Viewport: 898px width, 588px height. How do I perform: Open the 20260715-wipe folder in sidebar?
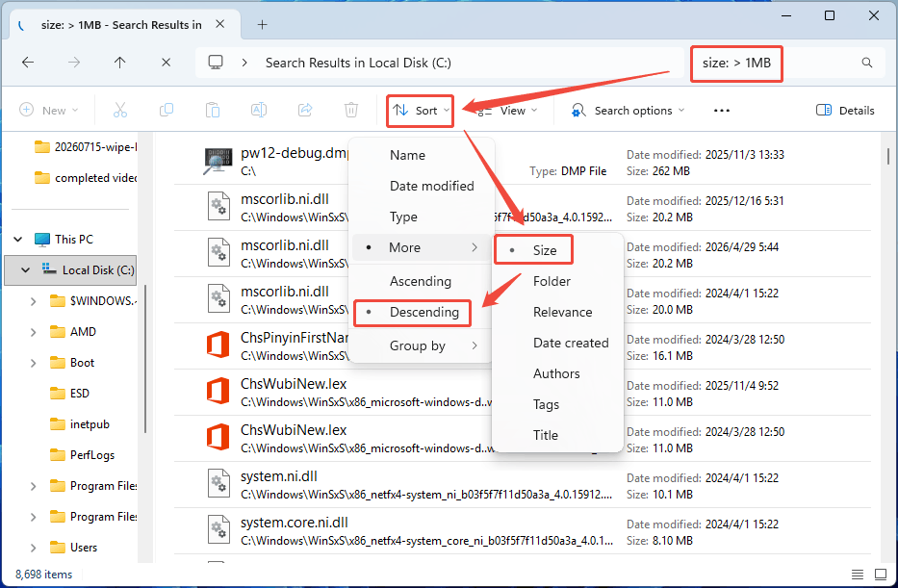86,147
